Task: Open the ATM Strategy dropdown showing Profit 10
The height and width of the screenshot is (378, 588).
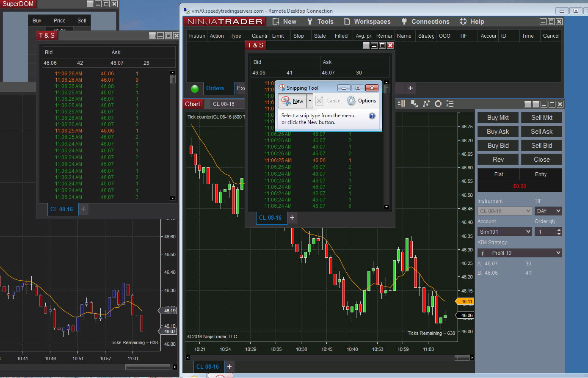Action: coord(520,253)
